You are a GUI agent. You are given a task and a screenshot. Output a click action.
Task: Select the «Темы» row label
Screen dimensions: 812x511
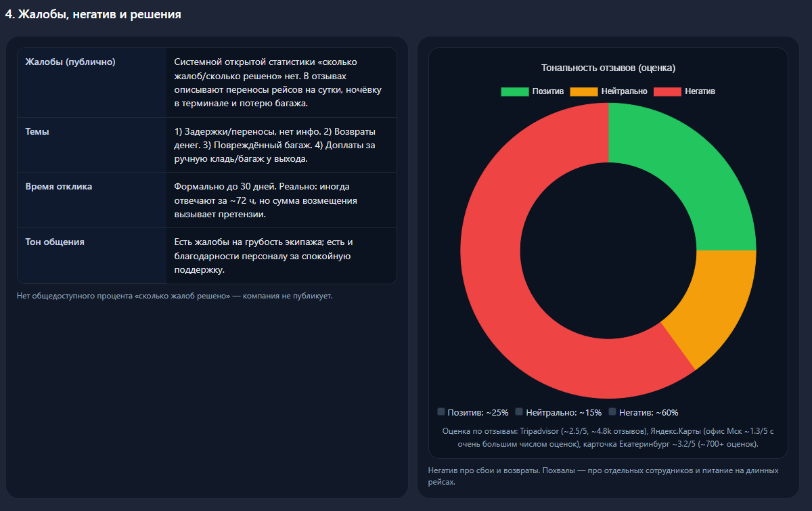click(37, 131)
